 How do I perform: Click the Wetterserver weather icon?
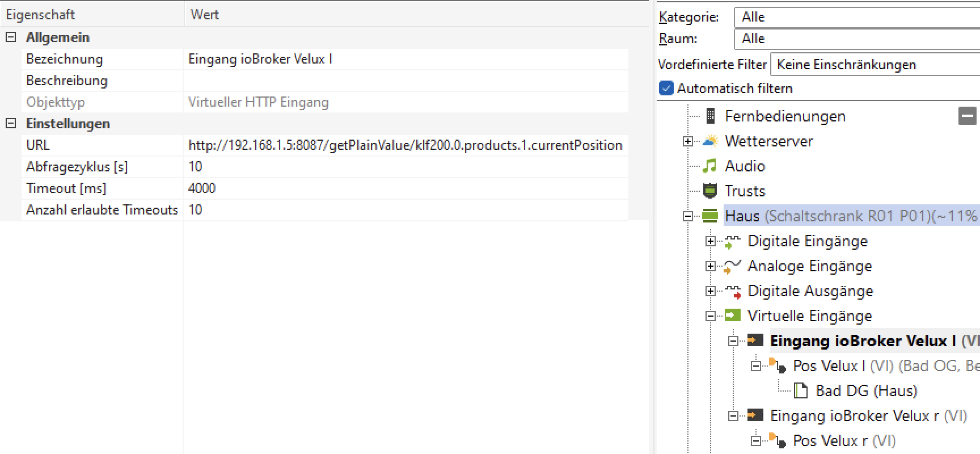(710, 141)
